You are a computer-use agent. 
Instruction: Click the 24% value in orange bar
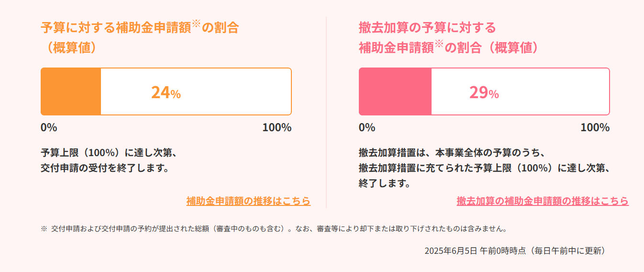[x=166, y=92]
